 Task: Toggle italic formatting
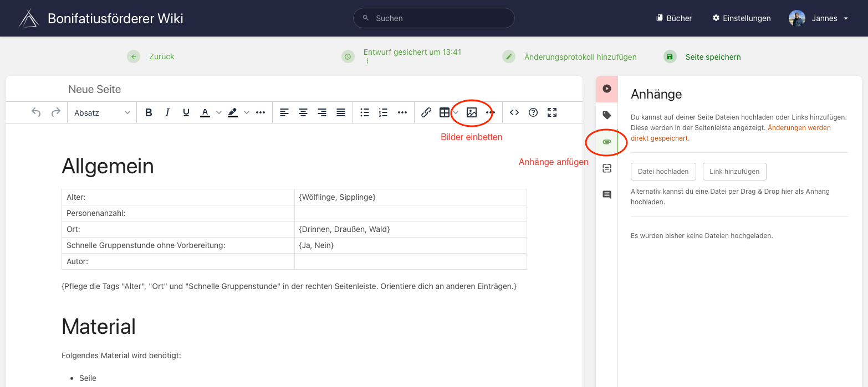click(167, 112)
